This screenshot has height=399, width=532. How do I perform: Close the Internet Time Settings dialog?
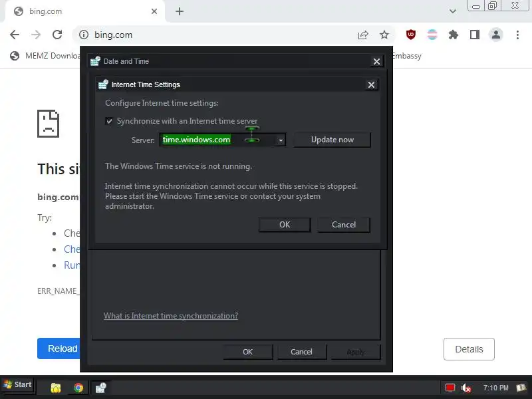[371, 85]
